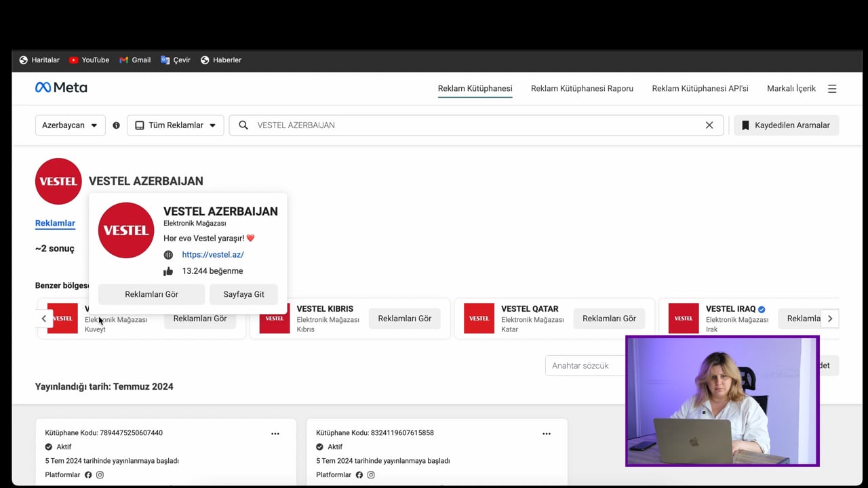Open the Gmail bookmark
This screenshot has height=488, width=868.
[x=135, y=60]
